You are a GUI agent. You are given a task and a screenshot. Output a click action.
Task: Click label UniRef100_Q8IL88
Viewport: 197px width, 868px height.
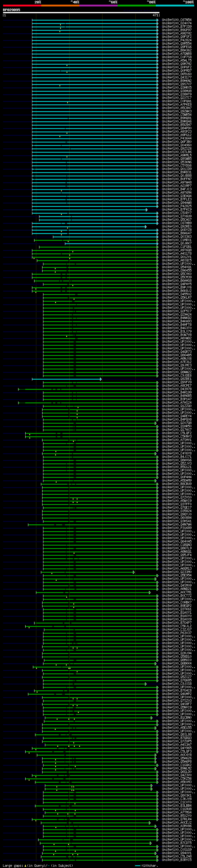click(177, 735)
